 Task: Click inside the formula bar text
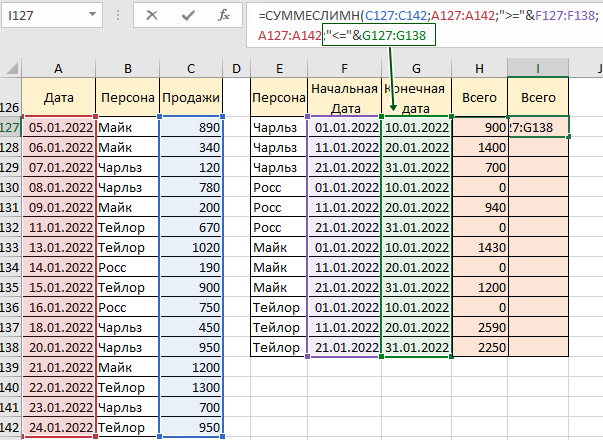[423, 25]
